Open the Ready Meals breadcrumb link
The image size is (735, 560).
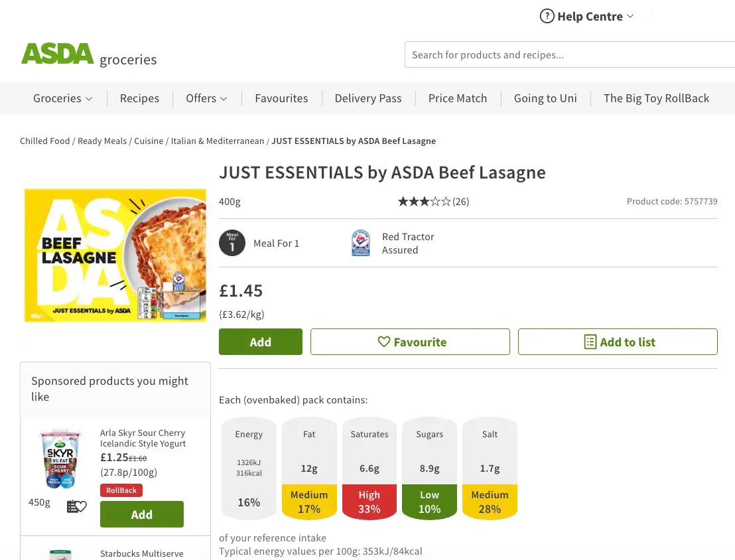(102, 141)
